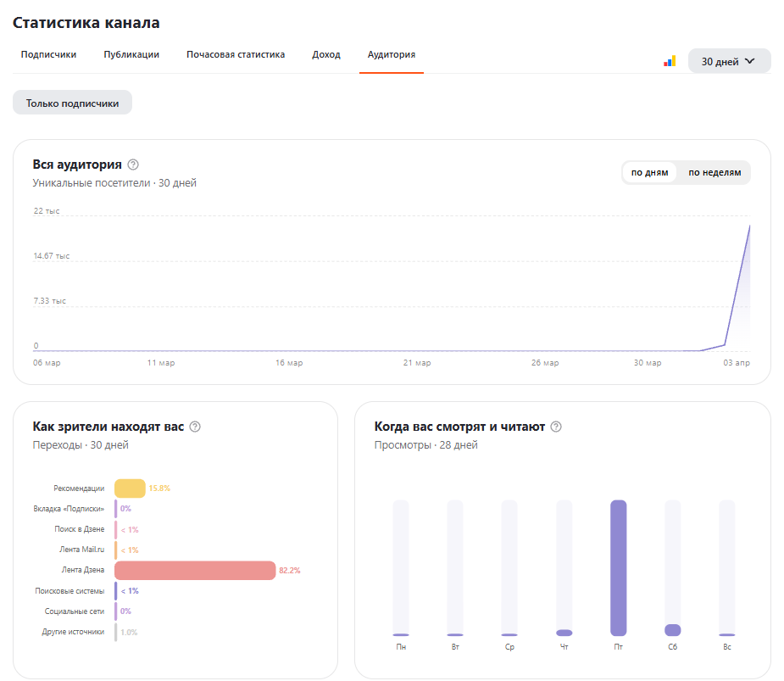Switch chart to по дням view
Viewport: 784px width, 681px height.
[x=649, y=172]
